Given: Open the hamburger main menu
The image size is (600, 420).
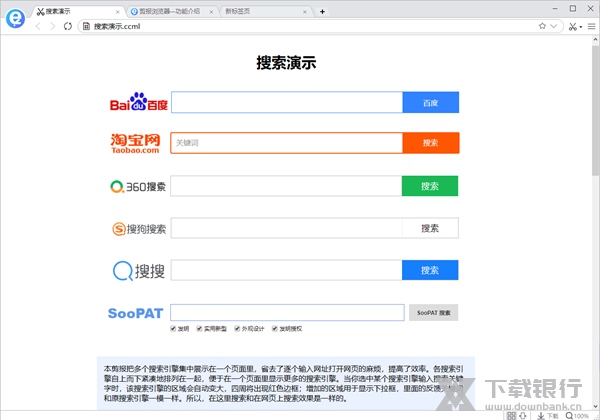Looking at the screenshot, I should coord(592,26).
